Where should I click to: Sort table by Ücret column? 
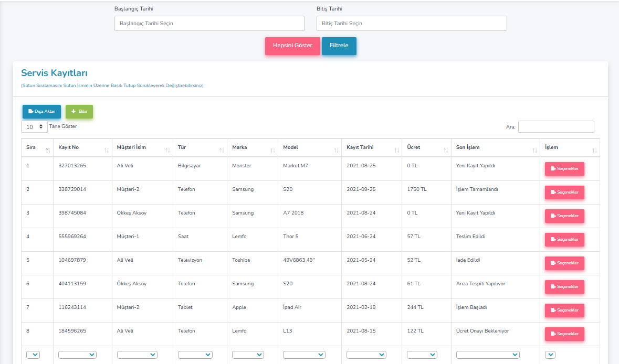pos(445,150)
